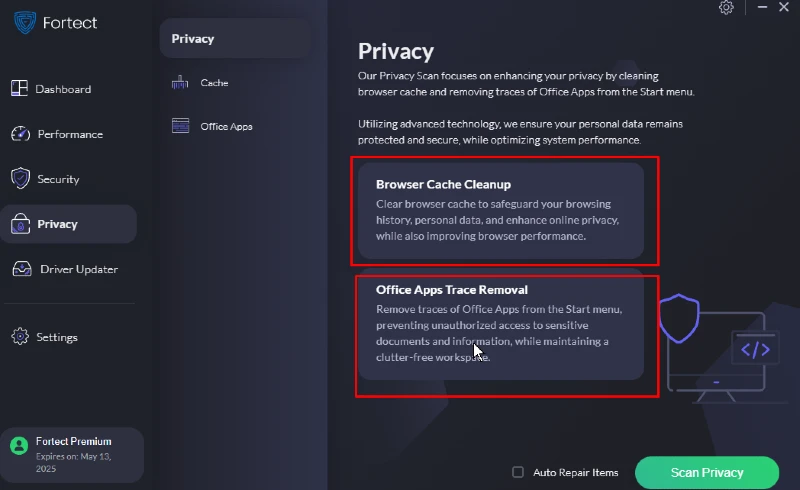This screenshot has width=800, height=490.
Task: Open the top-right gear settings icon
Action: tap(726, 7)
